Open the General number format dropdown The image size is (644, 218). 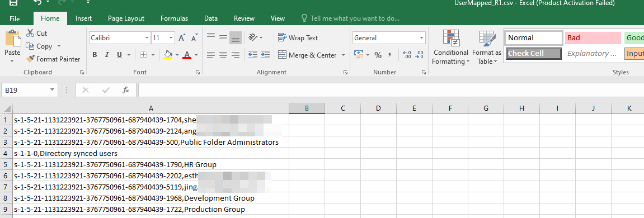pos(421,38)
